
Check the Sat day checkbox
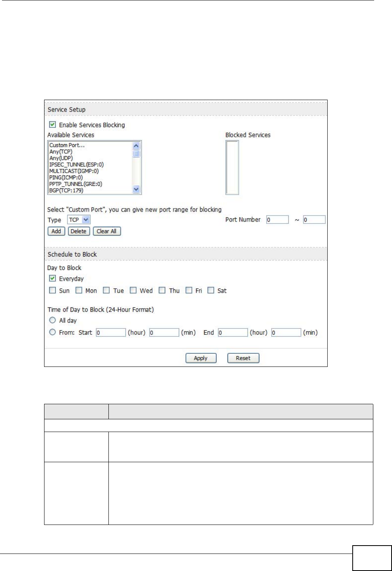[211, 290]
